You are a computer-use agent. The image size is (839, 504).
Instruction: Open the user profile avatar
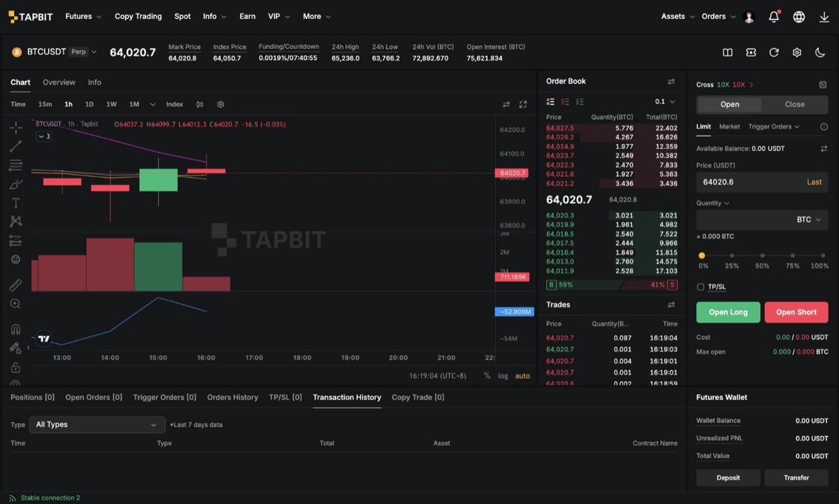[x=750, y=17]
